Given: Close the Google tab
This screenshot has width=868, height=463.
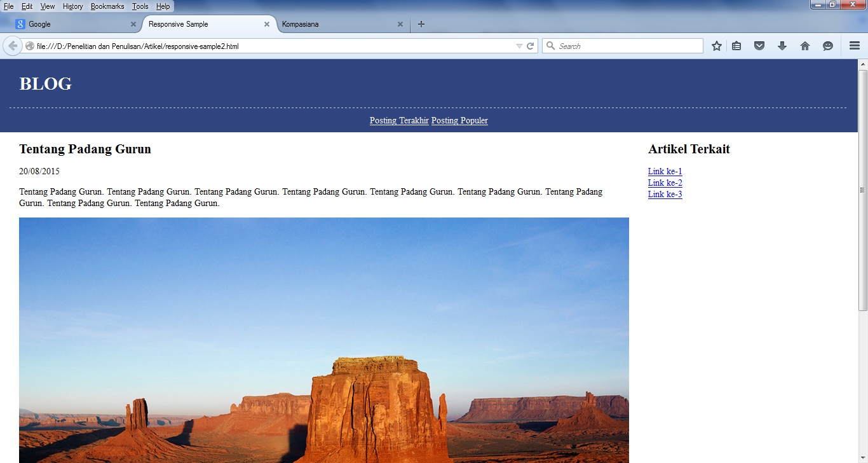Looking at the screenshot, I should click(133, 24).
